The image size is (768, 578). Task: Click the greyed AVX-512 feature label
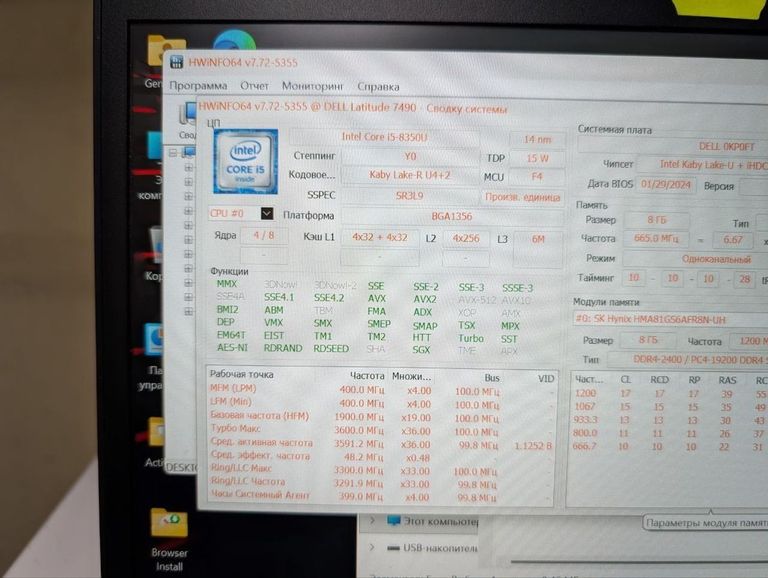(x=477, y=300)
